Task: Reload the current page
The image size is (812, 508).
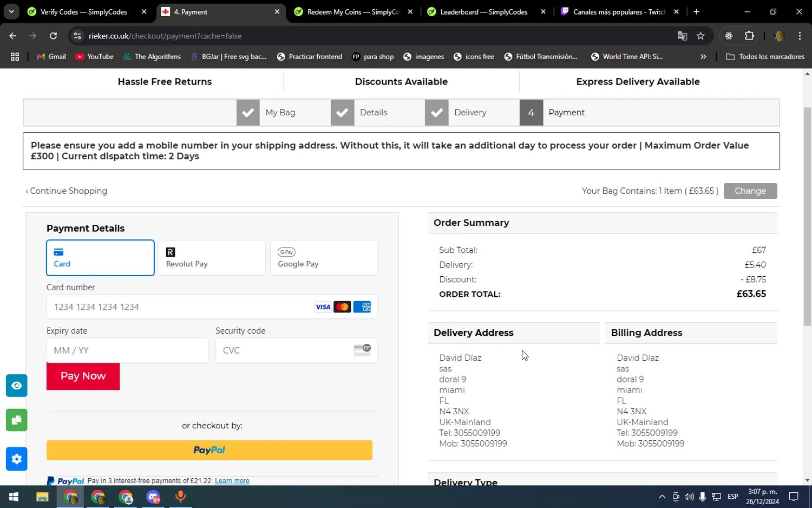Action: click(x=53, y=36)
